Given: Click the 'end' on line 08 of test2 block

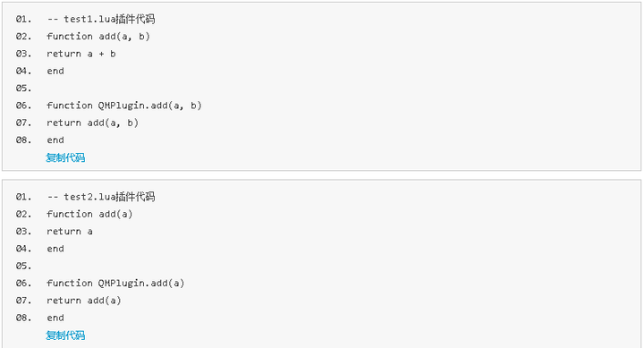Looking at the screenshot, I should (x=55, y=318).
